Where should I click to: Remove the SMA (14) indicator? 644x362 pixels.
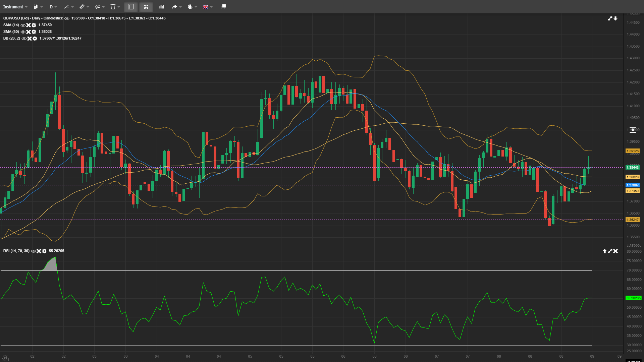pos(29,25)
